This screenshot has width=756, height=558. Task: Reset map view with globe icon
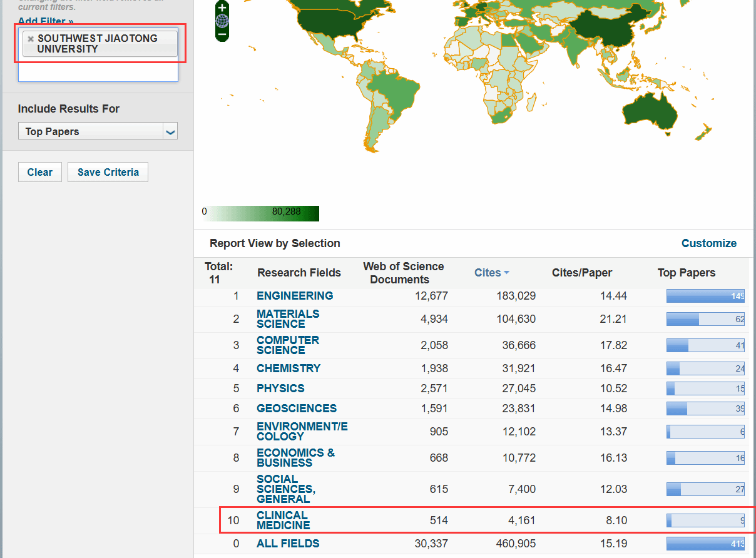[222, 21]
